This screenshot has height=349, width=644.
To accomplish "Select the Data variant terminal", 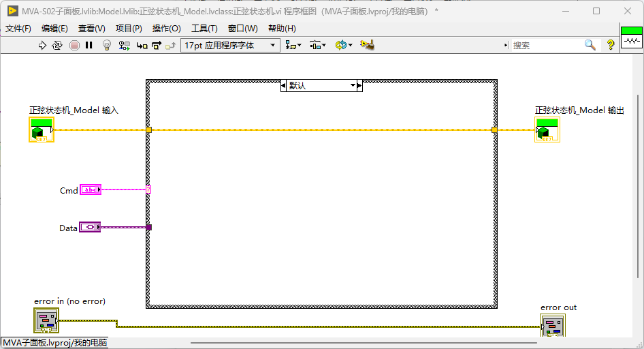I will point(90,227).
